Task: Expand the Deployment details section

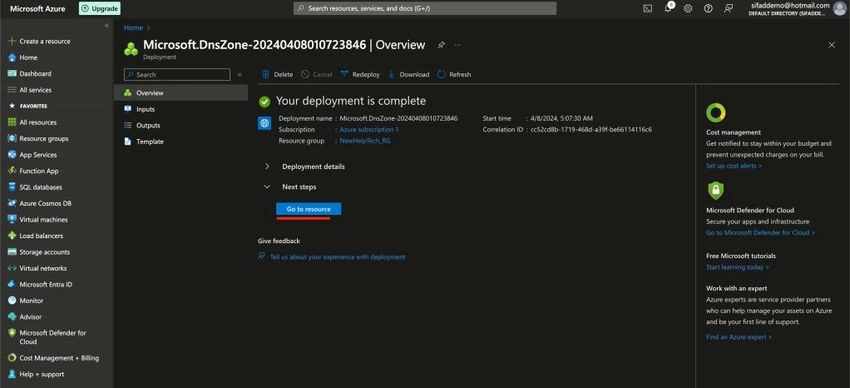Action: [305, 166]
